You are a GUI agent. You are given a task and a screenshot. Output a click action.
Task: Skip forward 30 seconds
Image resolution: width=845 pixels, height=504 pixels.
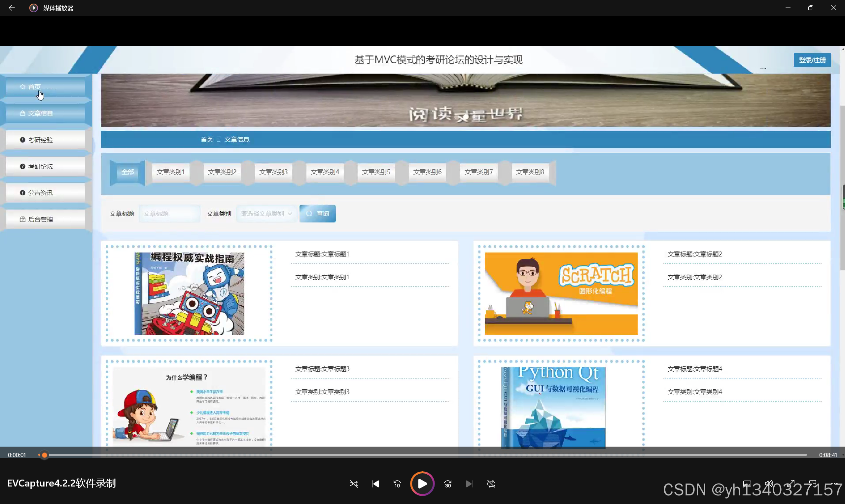coord(448,484)
